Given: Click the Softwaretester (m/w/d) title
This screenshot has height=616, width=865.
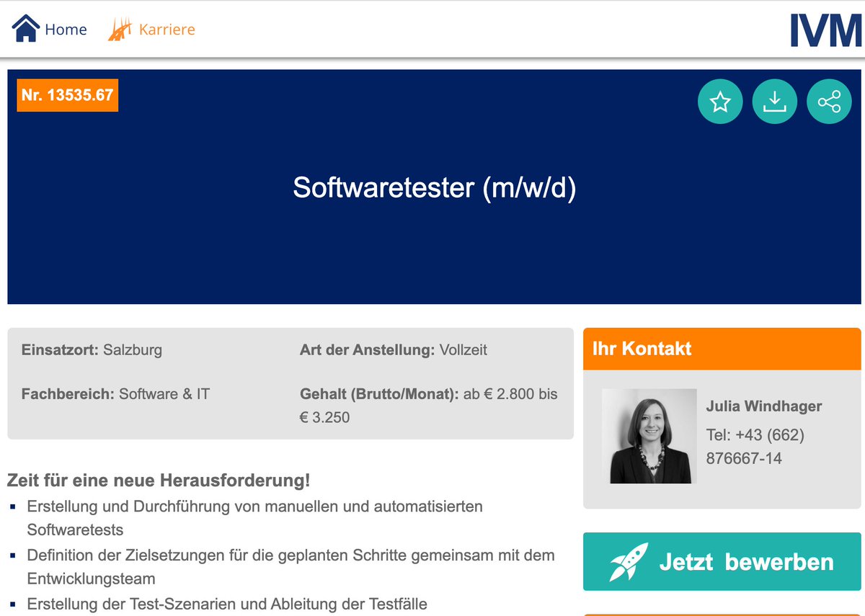Looking at the screenshot, I should point(435,188).
